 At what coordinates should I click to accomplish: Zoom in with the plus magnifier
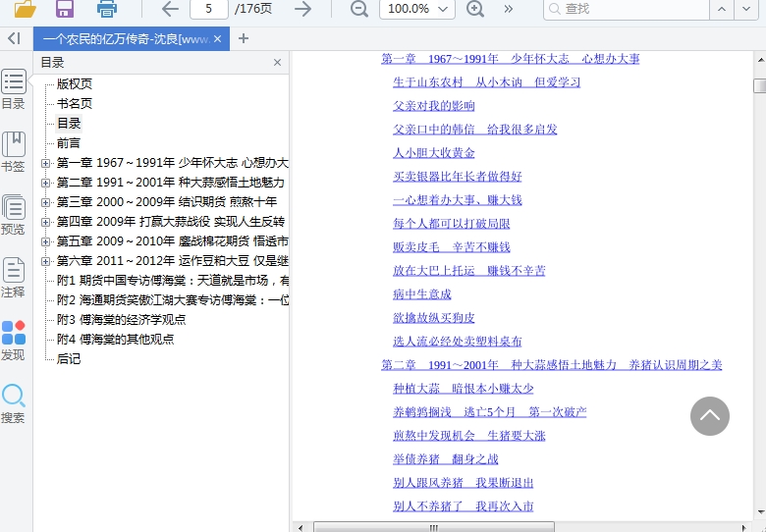[475, 9]
